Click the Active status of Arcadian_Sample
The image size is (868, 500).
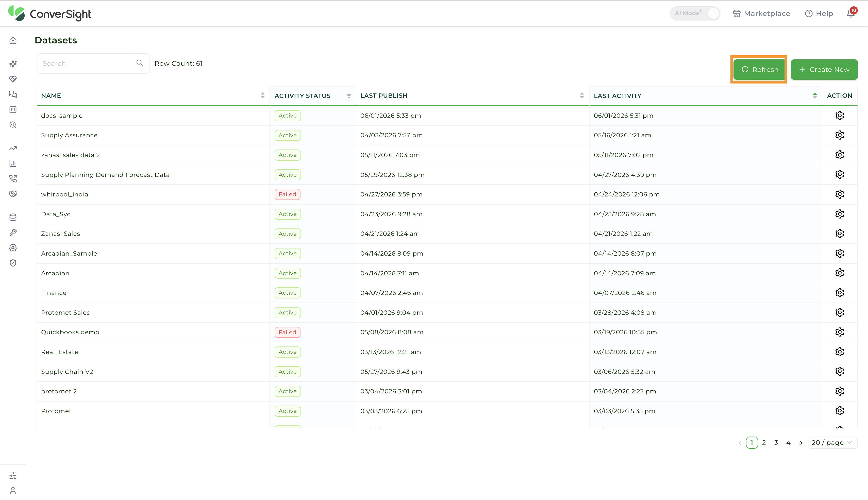[288, 254]
